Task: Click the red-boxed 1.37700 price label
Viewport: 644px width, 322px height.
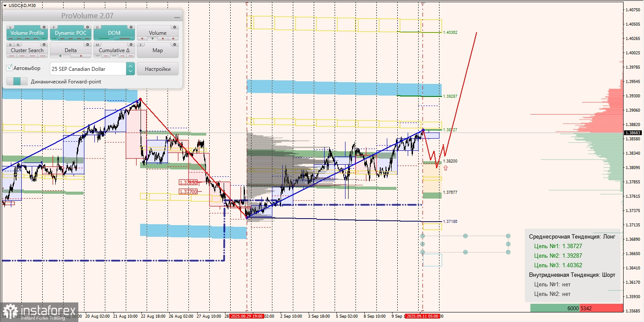Action: [188, 191]
